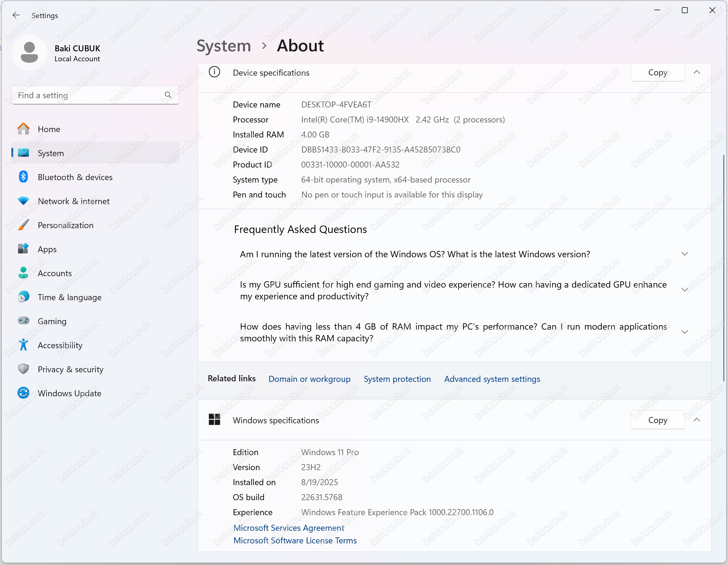728x565 pixels.
Task: Click Product ID 00331-10000-00001-AA532
Action: [350, 165]
